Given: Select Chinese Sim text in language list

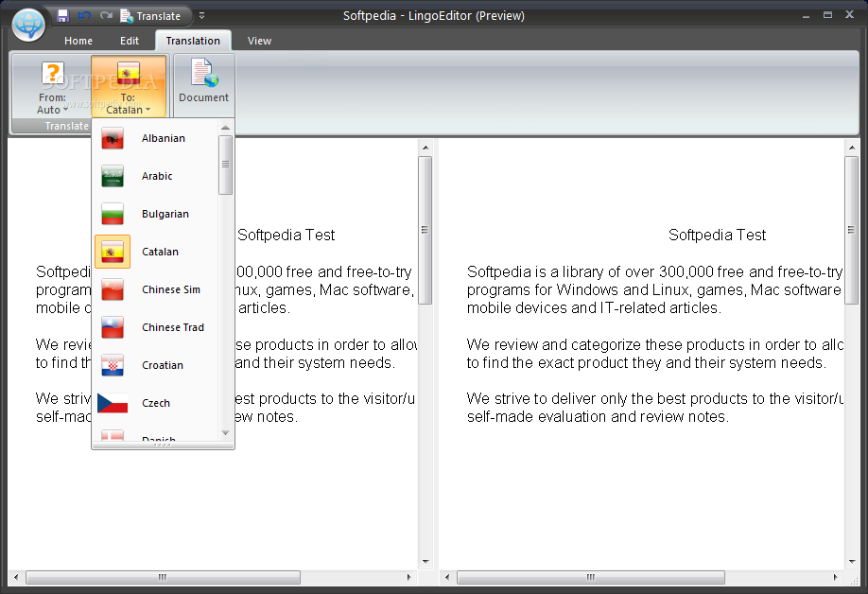Looking at the screenshot, I should click(171, 289).
